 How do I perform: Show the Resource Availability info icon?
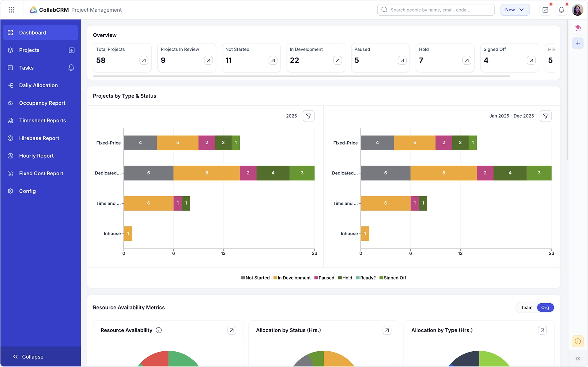(159, 330)
